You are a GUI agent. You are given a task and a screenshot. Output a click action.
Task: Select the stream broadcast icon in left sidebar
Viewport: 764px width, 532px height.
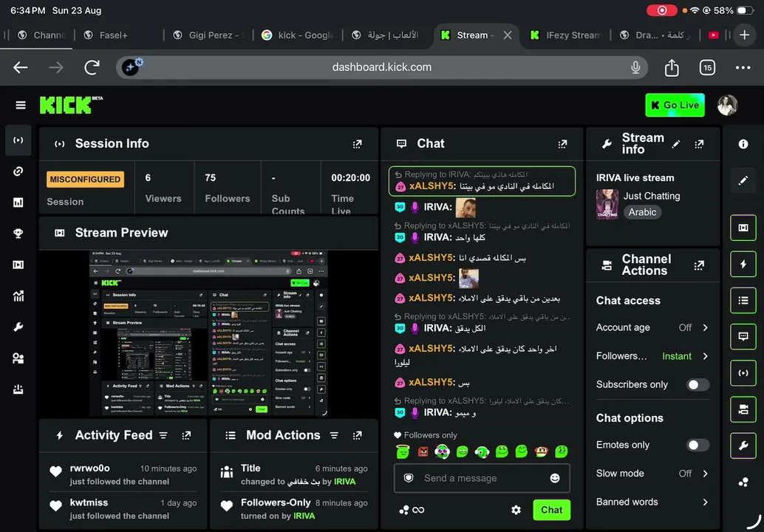coord(18,140)
